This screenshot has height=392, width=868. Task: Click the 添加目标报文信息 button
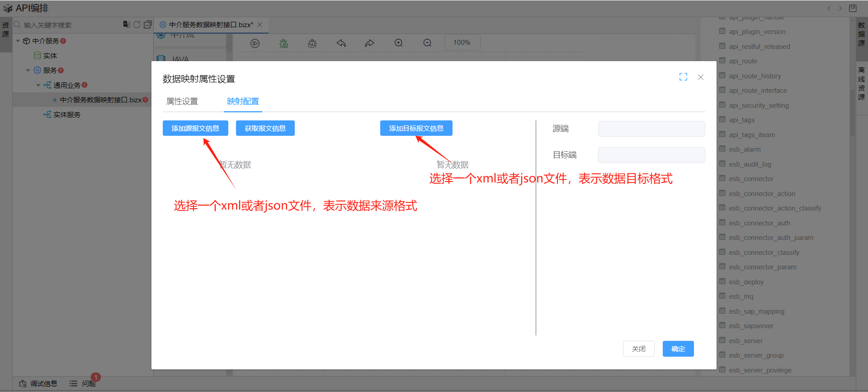pos(416,128)
